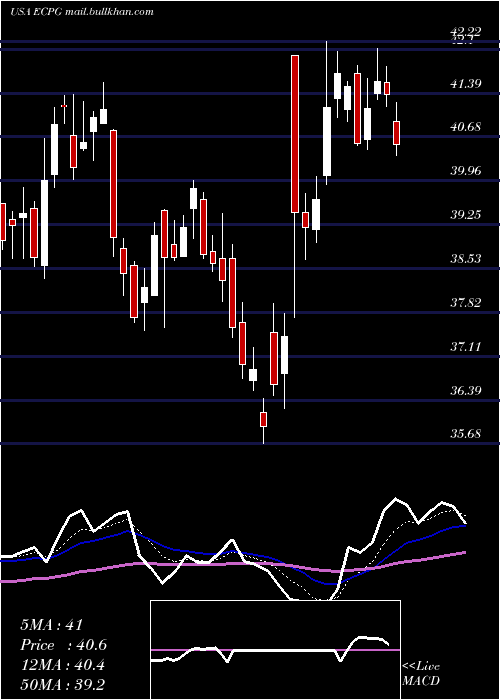
Task: Click the '50MA : 39.2' readout
Action: [62, 685]
